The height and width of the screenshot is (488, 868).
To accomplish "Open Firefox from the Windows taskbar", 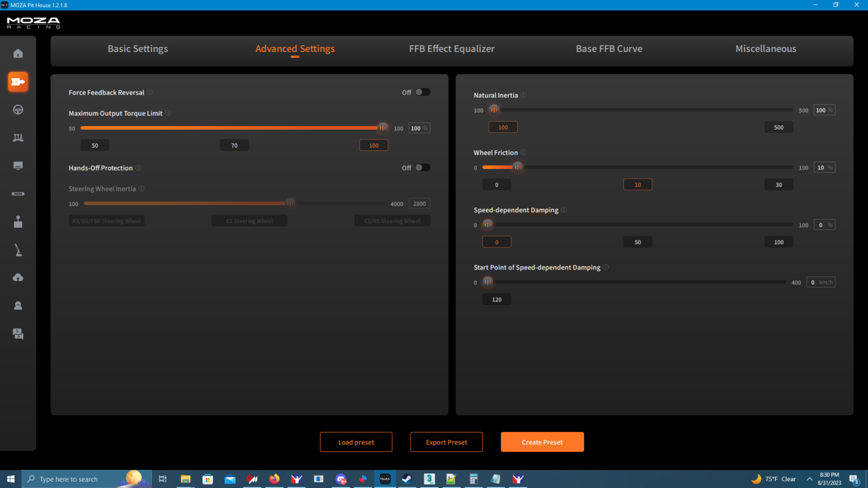I will tap(274, 479).
